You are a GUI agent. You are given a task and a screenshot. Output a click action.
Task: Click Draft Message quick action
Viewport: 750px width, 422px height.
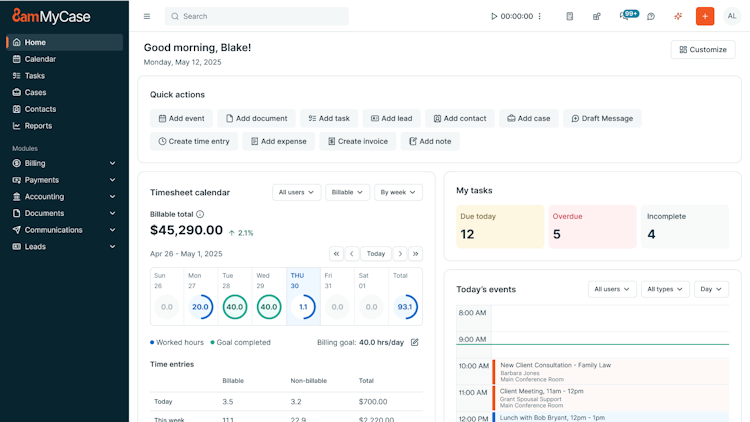(602, 118)
